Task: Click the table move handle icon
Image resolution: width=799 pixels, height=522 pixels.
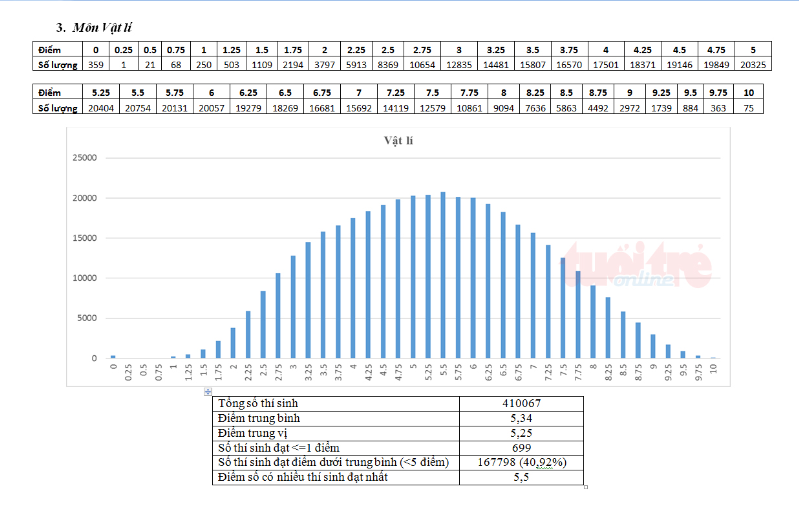Action: pyautogui.click(x=207, y=391)
